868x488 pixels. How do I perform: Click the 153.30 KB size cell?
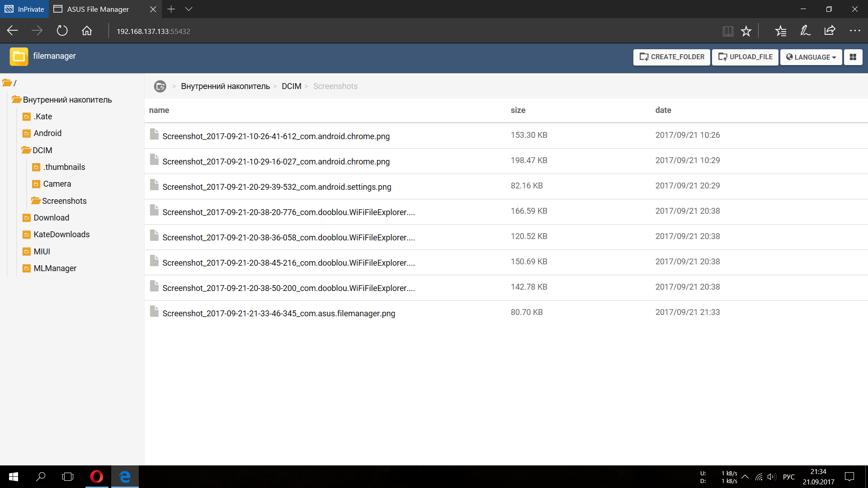tap(529, 135)
